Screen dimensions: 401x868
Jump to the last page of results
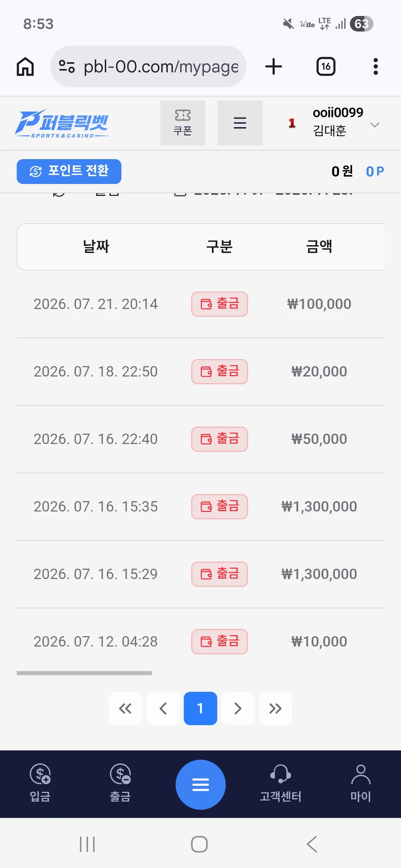click(276, 708)
